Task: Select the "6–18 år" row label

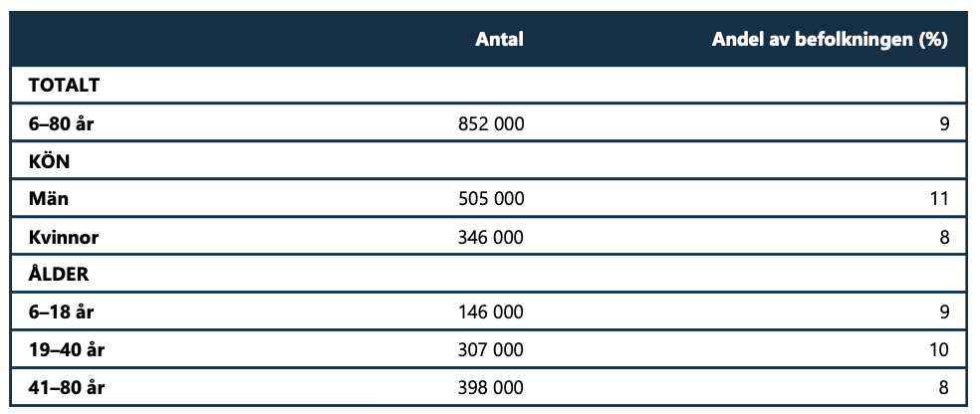Action: pos(62,312)
